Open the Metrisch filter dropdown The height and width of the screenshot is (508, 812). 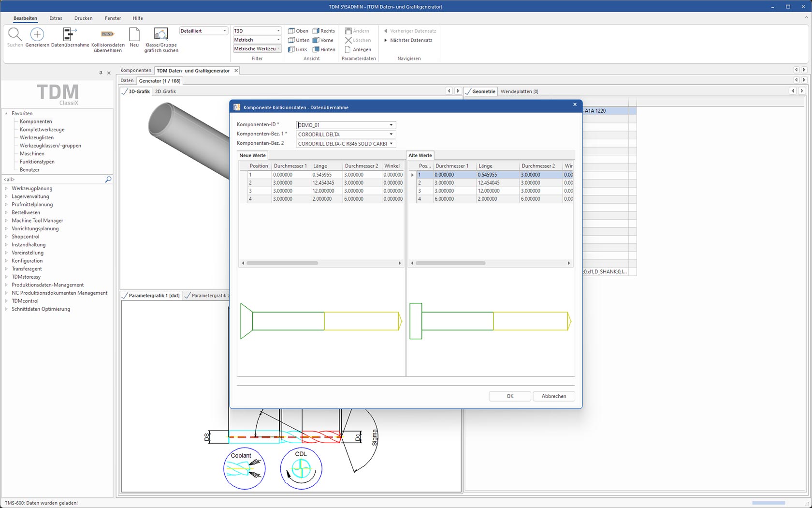pos(278,40)
